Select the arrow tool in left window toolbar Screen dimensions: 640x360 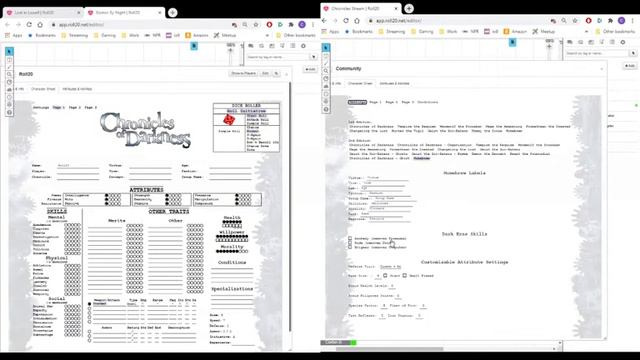pos(9,51)
